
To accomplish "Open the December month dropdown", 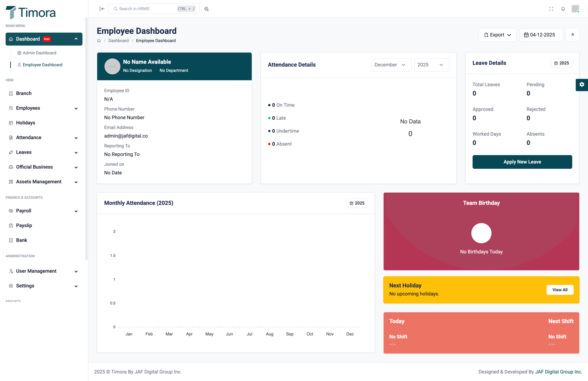I will pos(391,65).
